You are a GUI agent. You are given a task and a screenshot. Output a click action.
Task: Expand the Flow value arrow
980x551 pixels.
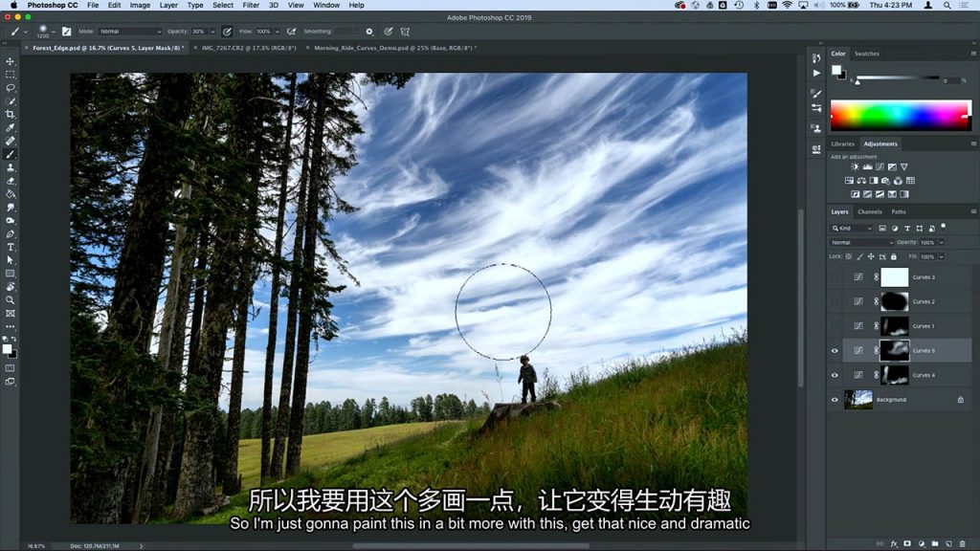click(277, 32)
